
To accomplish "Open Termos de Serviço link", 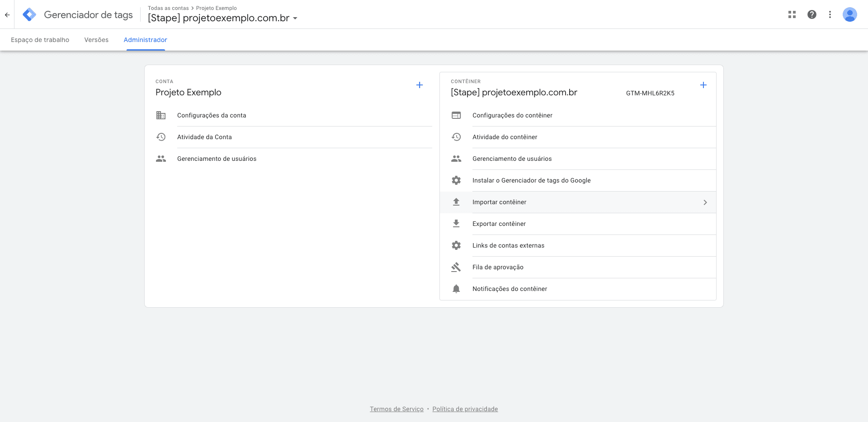I will pyautogui.click(x=396, y=409).
